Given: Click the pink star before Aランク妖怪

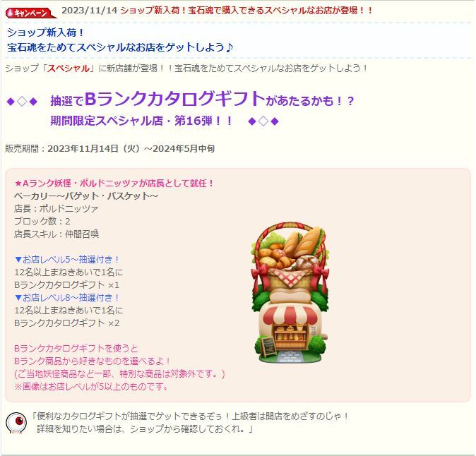Looking at the screenshot, I should click(x=18, y=184).
